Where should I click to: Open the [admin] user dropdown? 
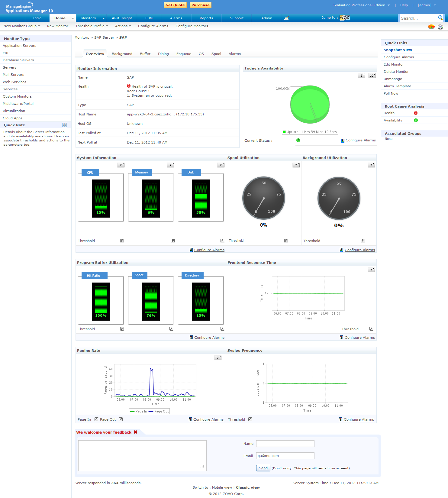(x=427, y=5)
